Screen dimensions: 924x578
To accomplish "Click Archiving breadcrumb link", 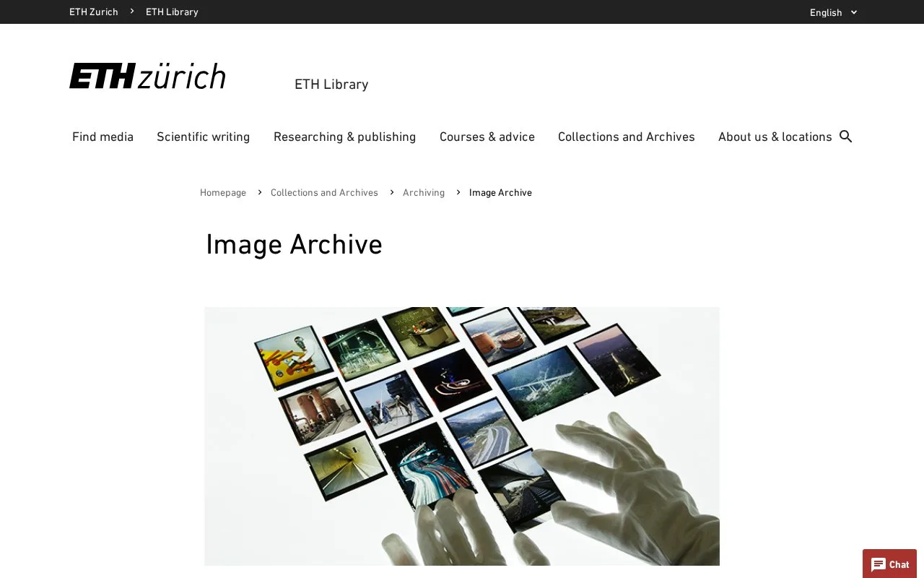I will coord(424,193).
